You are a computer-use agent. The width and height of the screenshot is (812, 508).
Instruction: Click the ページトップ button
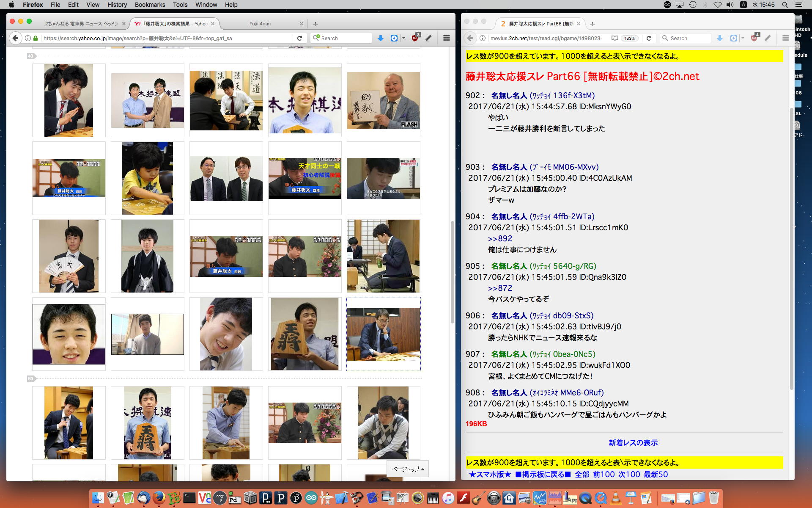[x=407, y=469]
